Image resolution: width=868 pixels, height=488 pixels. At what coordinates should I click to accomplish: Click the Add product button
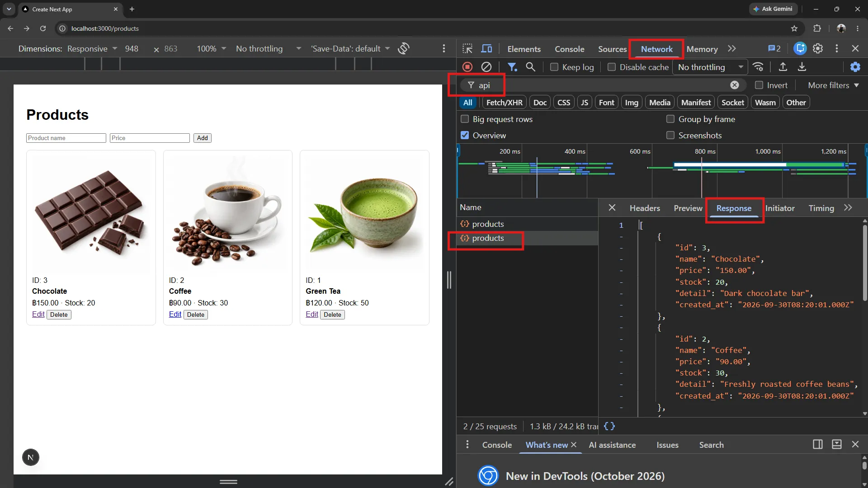pyautogui.click(x=203, y=138)
